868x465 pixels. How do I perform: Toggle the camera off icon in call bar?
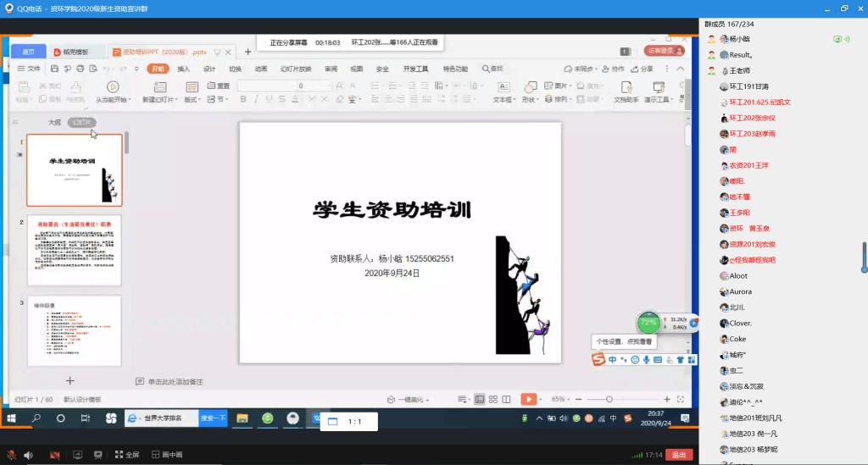(x=53, y=455)
